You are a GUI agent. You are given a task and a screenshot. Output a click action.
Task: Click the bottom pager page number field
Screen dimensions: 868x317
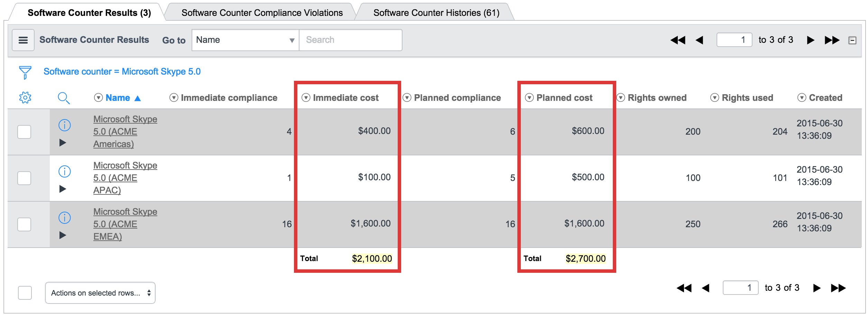click(741, 288)
